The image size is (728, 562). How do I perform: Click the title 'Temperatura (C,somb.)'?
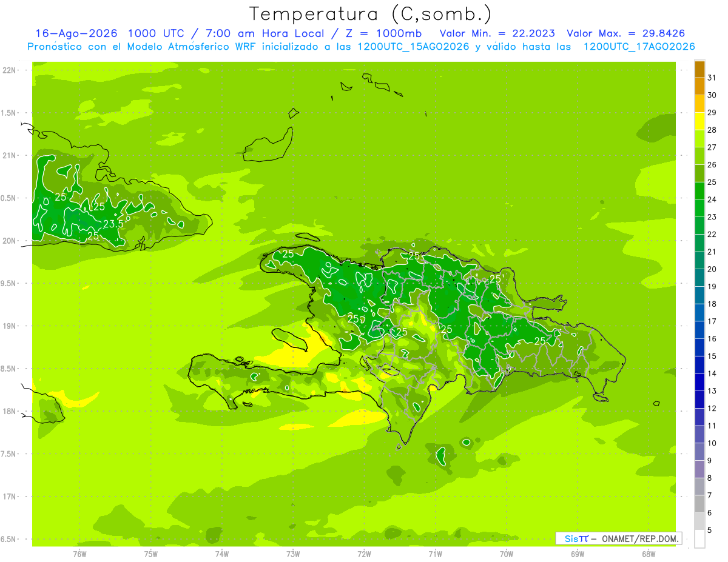click(x=370, y=14)
